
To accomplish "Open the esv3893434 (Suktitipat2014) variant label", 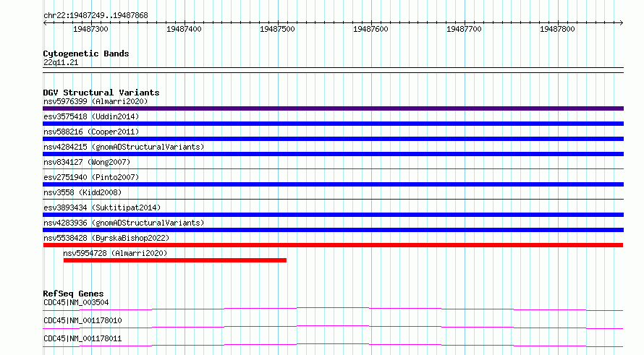I will 102,208.
